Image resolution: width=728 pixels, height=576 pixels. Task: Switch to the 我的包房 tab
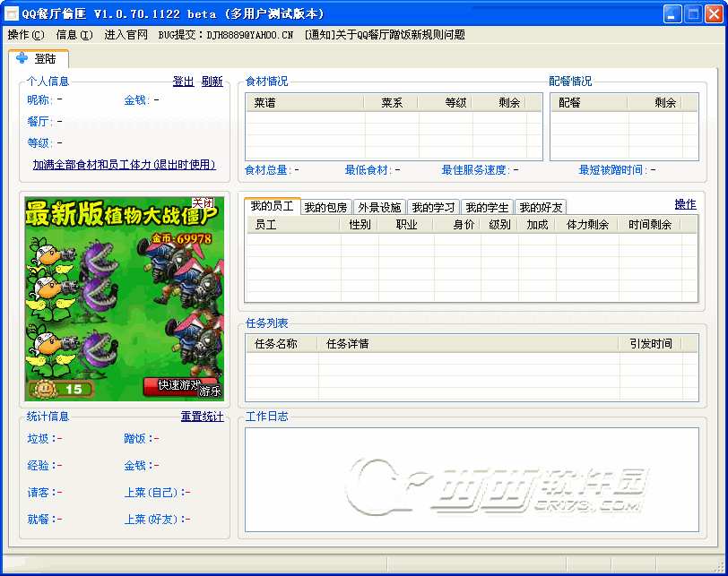coord(325,207)
